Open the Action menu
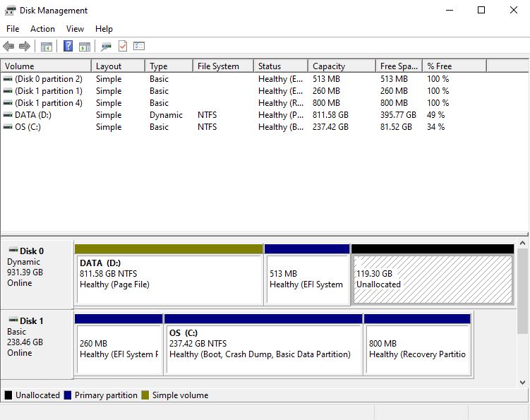The image size is (530, 420). click(42, 29)
